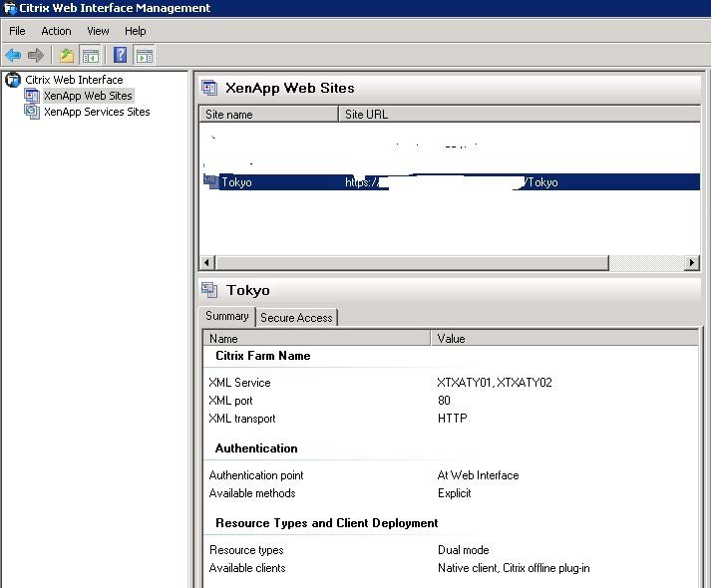Click the XenApp Services Sites tree icon
Viewport: 711px width, 588px height.
[x=32, y=112]
